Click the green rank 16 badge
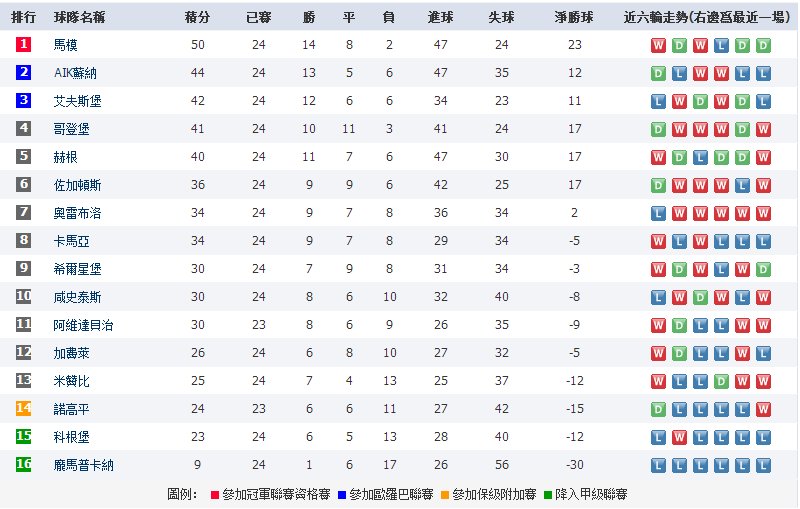 pyautogui.click(x=24, y=465)
